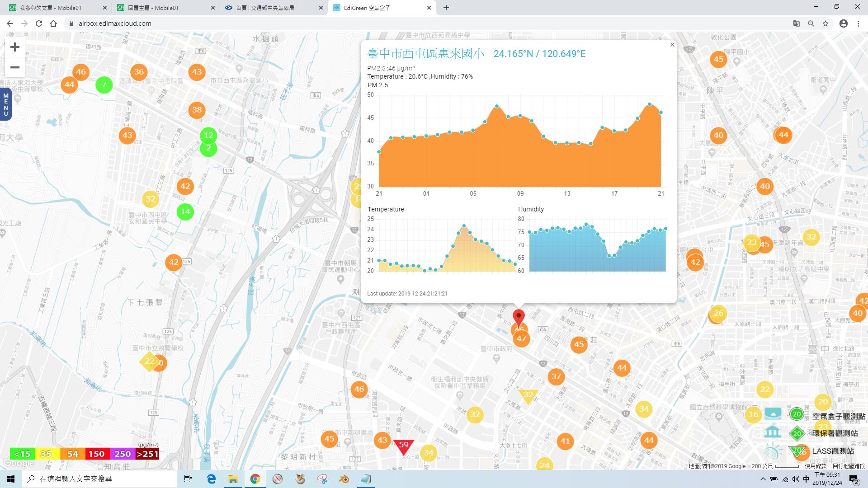Open Google Translate page icon
868x488 pixels.
tap(797, 23)
